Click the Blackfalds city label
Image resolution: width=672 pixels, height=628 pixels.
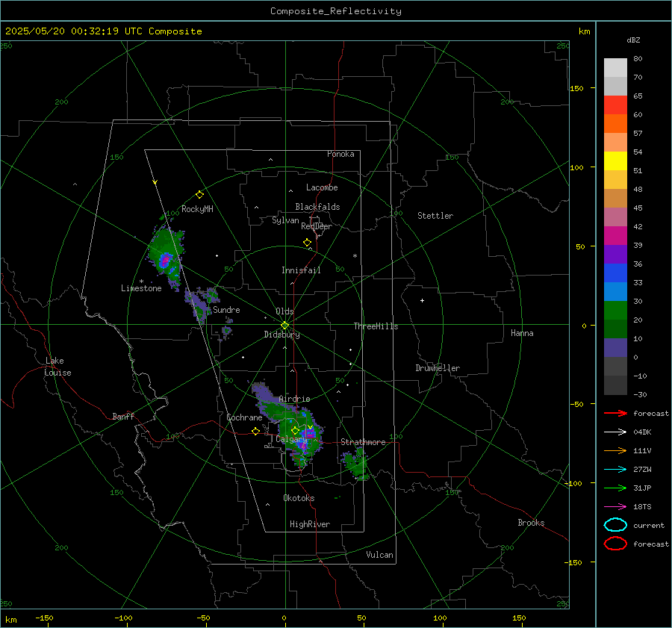tap(317, 207)
